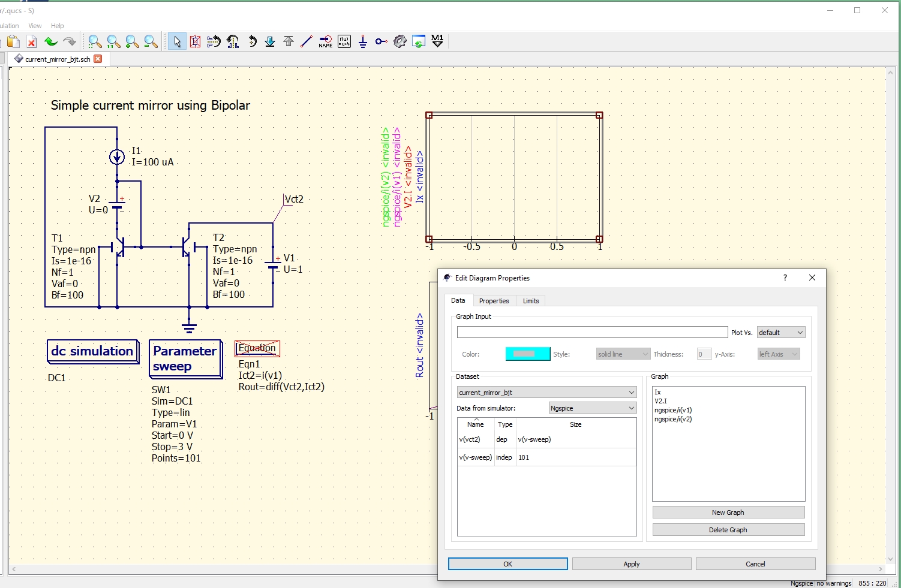Click the View All zoom icon
This screenshot has width=901, height=588.
click(95, 41)
